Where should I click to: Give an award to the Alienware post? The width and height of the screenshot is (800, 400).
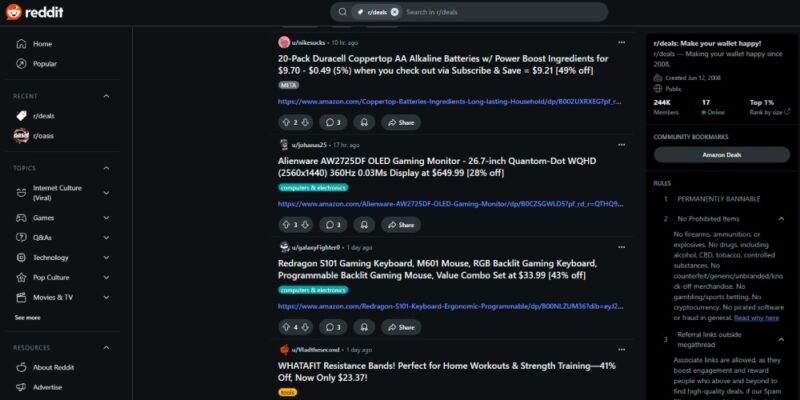(x=364, y=224)
